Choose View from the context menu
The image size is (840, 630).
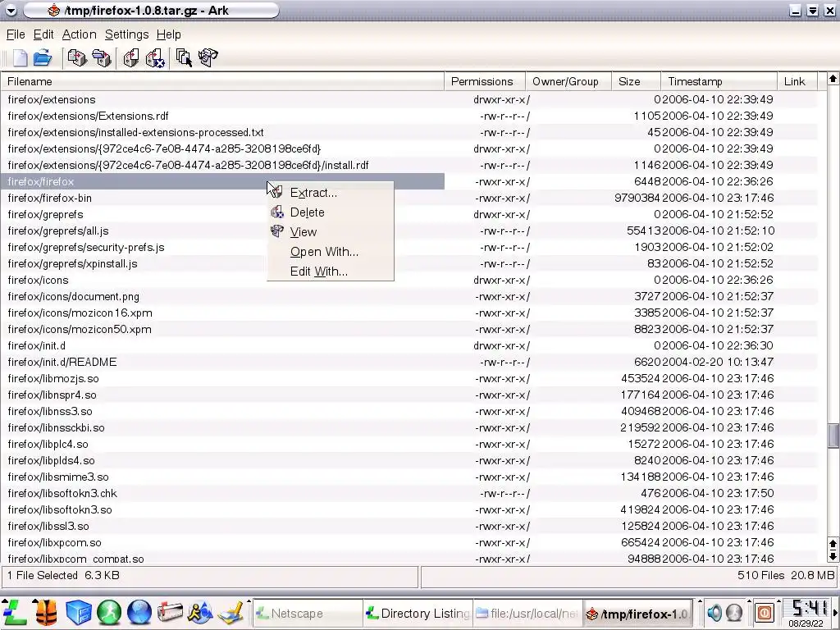(331, 232)
